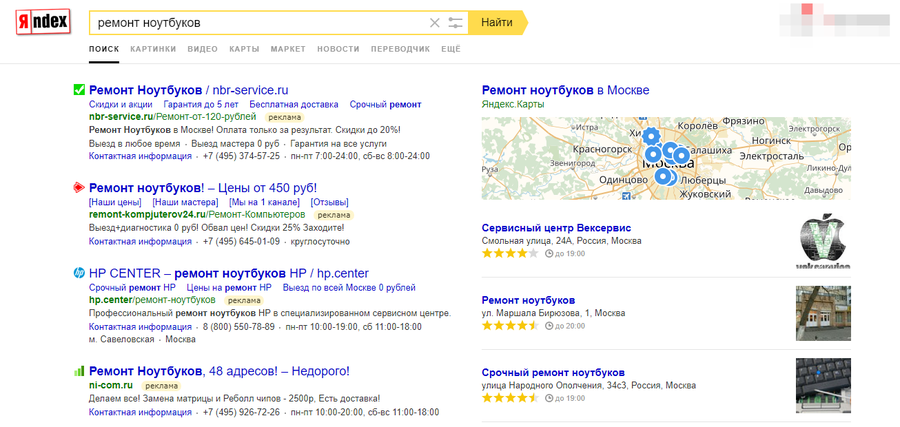Click the '[Наши мастера]' sitelink
This screenshot has height=427, width=900.
(x=185, y=202)
